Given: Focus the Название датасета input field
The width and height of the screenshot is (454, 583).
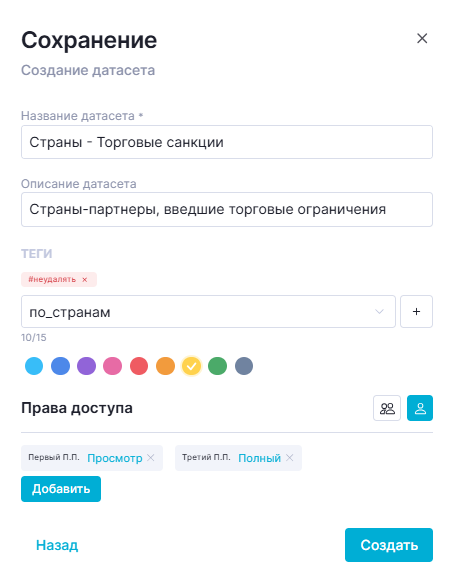Looking at the screenshot, I should [x=227, y=142].
